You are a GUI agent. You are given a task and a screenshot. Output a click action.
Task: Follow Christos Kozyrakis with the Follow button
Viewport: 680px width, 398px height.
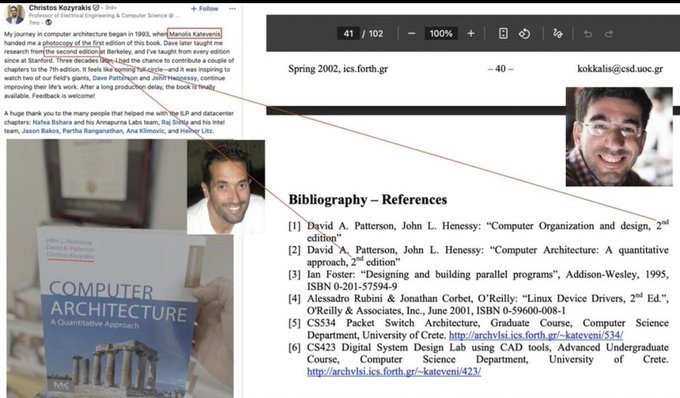(205, 8)
